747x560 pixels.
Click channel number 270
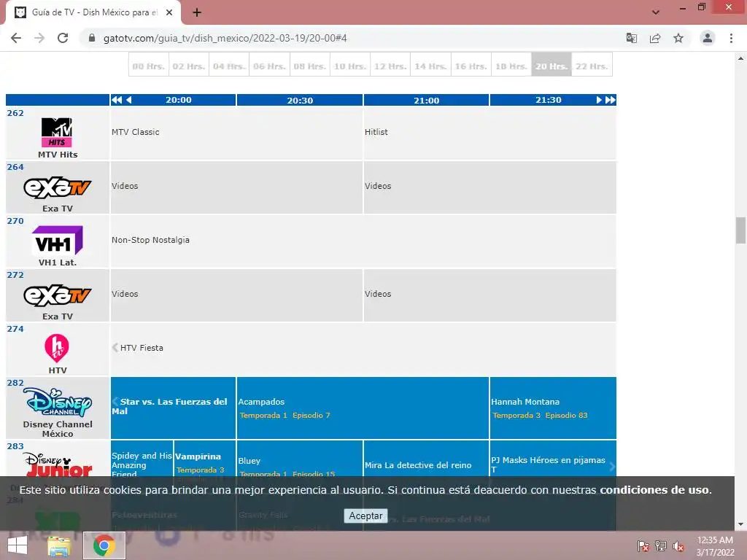15,220
